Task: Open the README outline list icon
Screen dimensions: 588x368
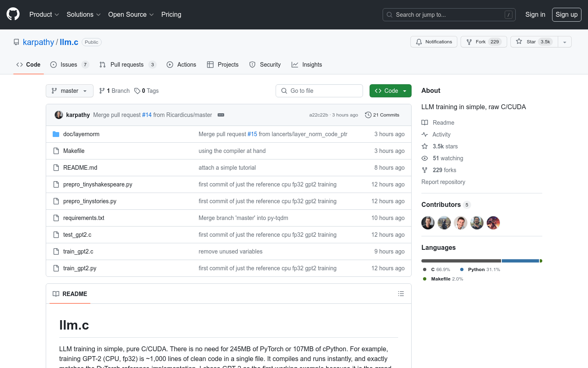Action: (401, 294)
